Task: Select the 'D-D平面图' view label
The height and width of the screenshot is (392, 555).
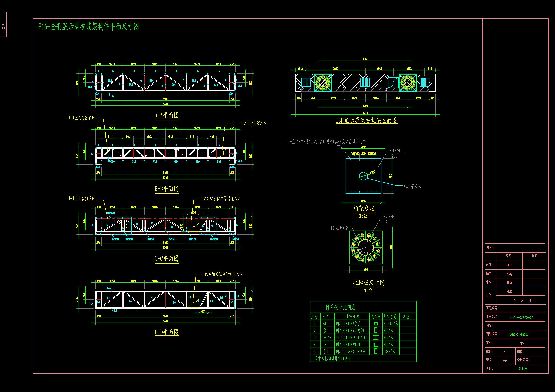Action: [x=167, y=332]
